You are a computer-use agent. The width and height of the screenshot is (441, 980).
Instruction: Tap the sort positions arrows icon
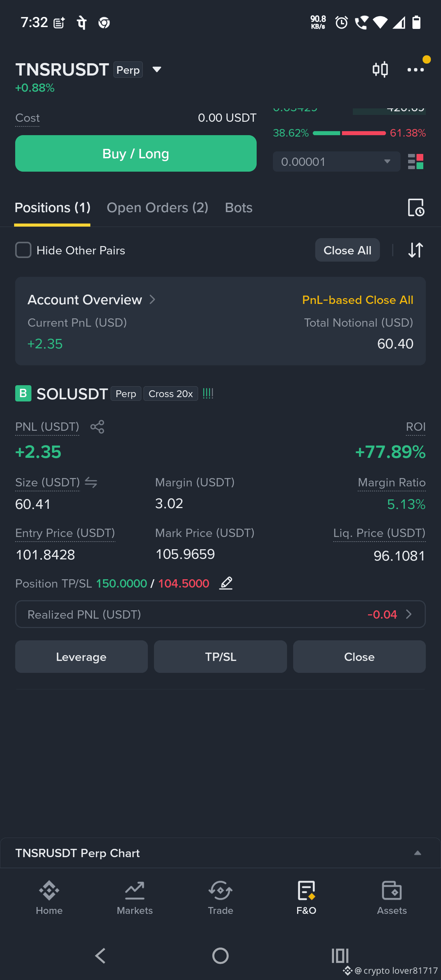[415, 250]
